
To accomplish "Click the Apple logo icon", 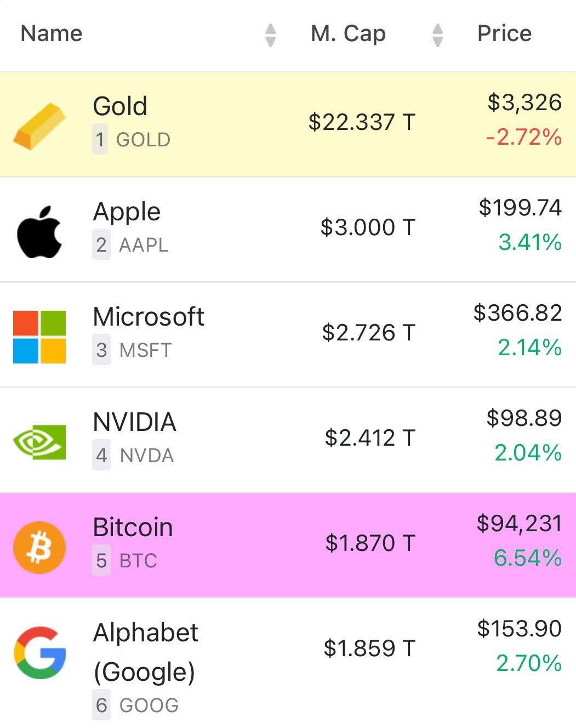I will point(39,231).
